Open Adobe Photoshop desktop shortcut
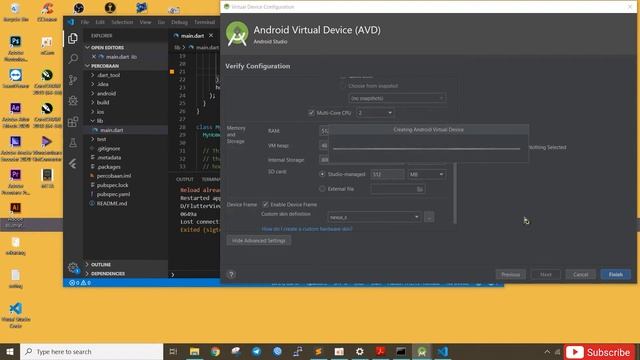 pos(16,48)
